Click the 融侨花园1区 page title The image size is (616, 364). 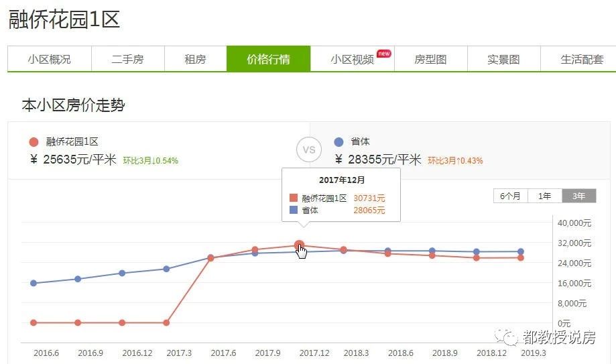(x=64, y=19)
